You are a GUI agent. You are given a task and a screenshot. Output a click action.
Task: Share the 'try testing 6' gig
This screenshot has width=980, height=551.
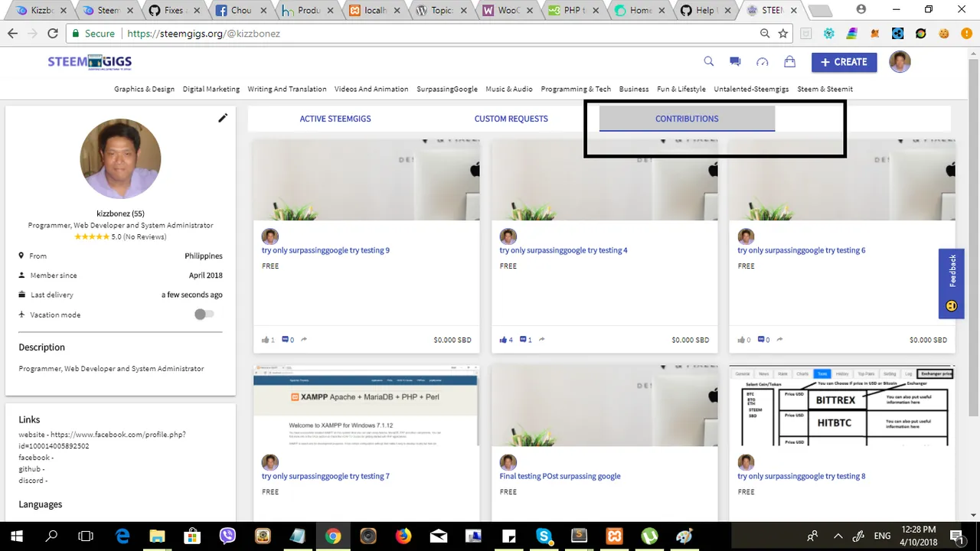point(780,340)
